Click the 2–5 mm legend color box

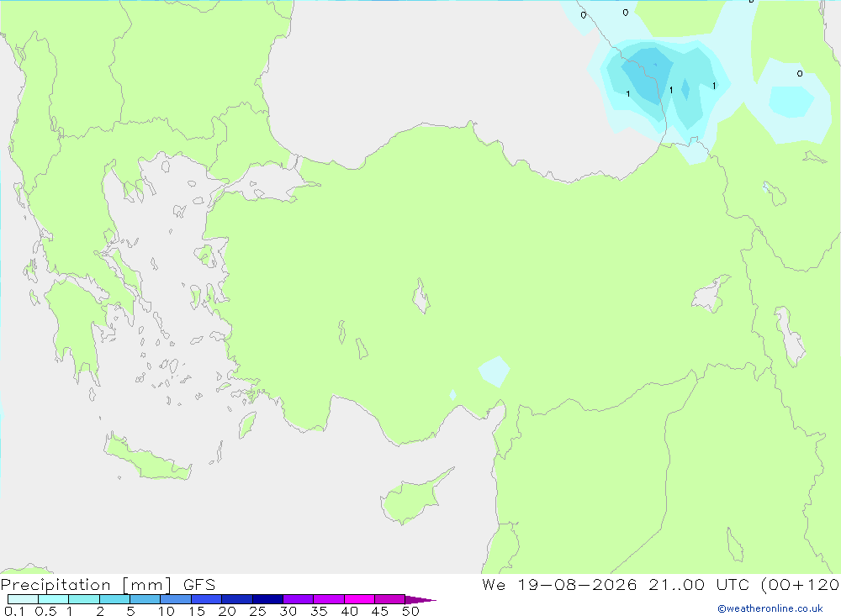tap(114, 599)
